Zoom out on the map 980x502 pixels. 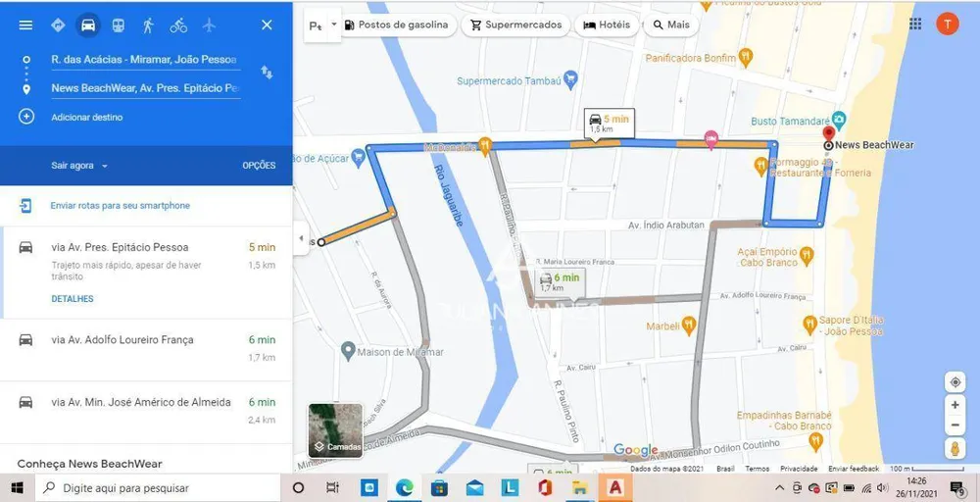click(x=955, y=426)
